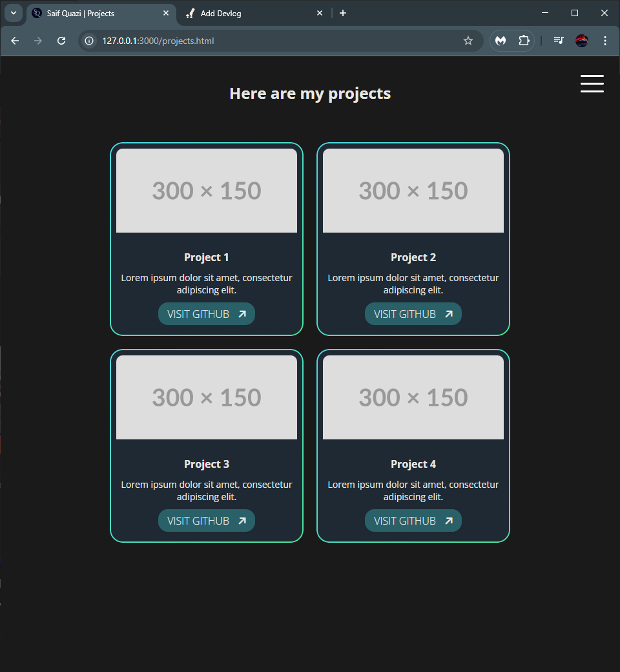Reload the projects page
620x672 pixels.
61,41
